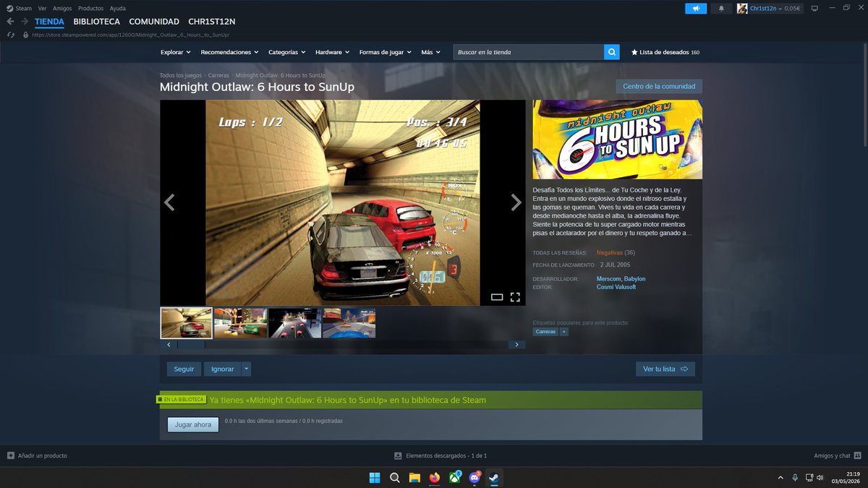Click the Seguir button
868x488 pixels.
(184, 369)
